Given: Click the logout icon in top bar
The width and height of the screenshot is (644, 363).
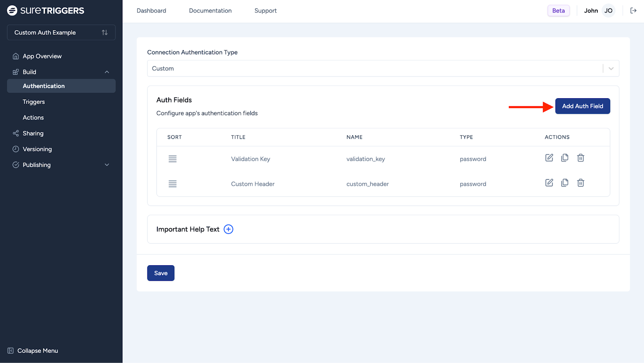Looking at the screenshot, I should click(x=633, y=11).
